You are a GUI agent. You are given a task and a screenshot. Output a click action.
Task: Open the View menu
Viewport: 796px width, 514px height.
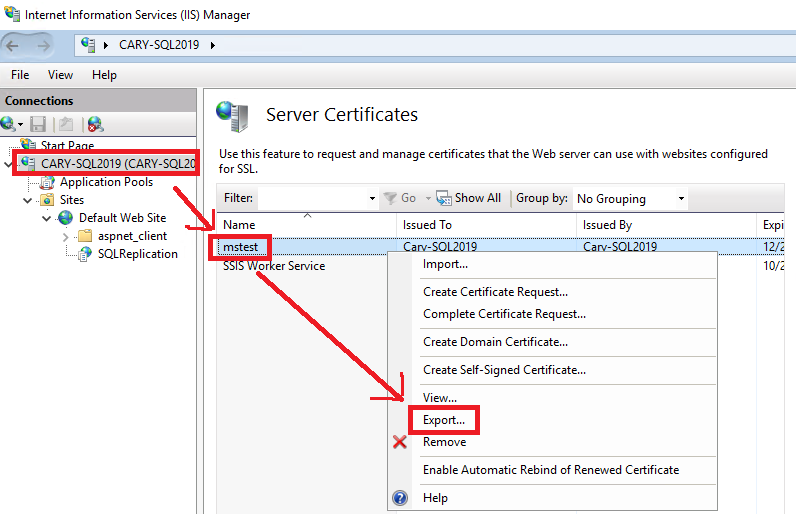(x=60, y=75)
